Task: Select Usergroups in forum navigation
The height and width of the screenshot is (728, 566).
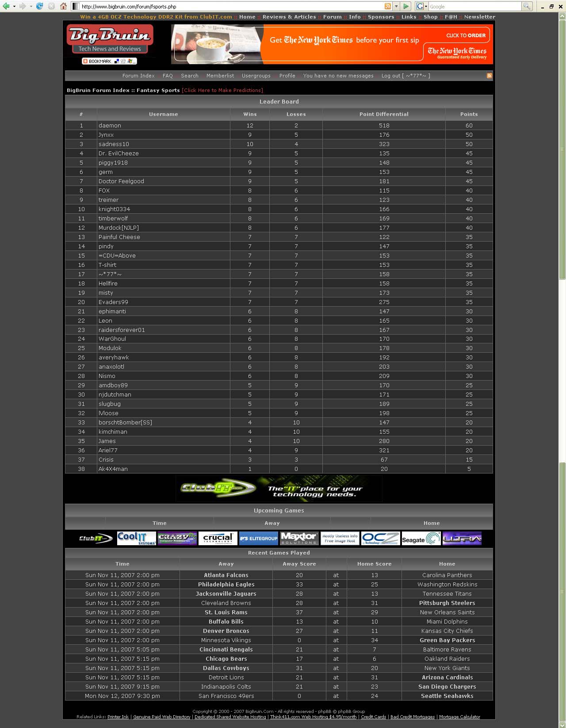Action: click(256, 76)
